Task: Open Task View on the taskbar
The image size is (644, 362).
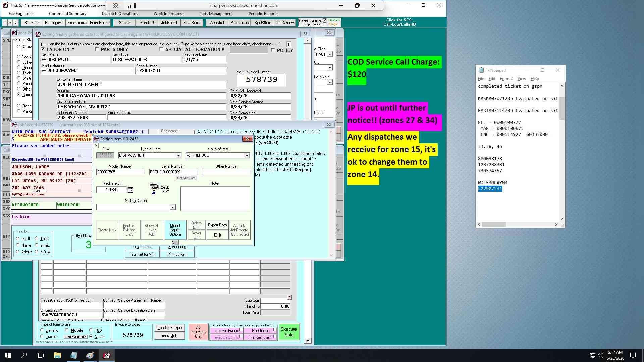Action: coord(40,355)
